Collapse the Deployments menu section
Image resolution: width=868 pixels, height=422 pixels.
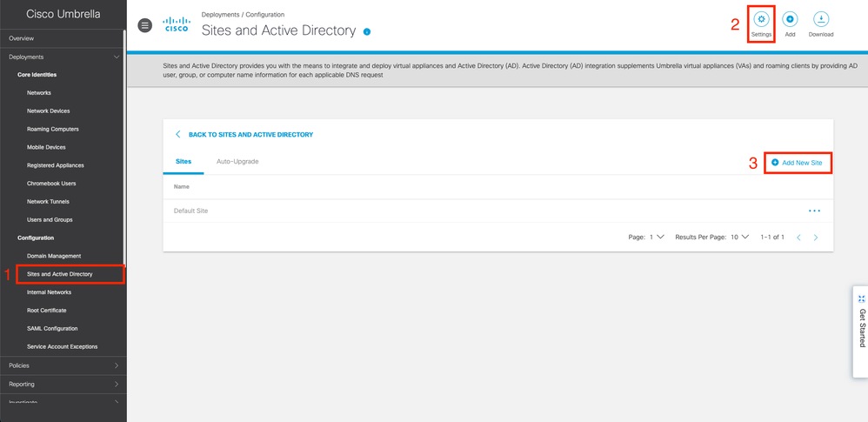[117, 57]
